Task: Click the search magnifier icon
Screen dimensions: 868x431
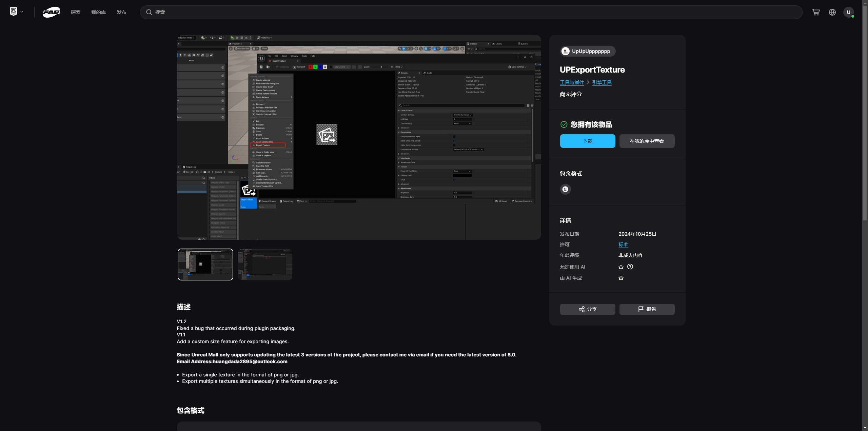Action: [x=149, y=12]
